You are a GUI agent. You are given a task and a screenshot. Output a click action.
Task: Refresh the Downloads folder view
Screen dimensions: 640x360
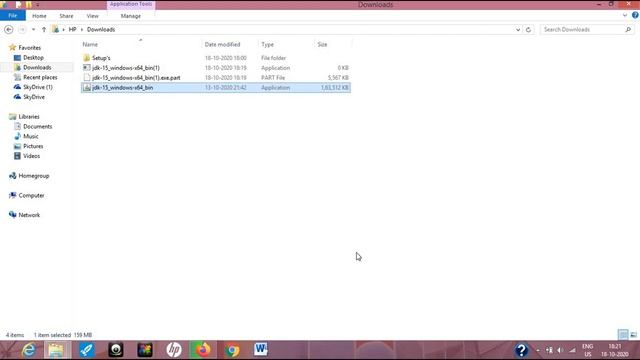click(529, 29)
